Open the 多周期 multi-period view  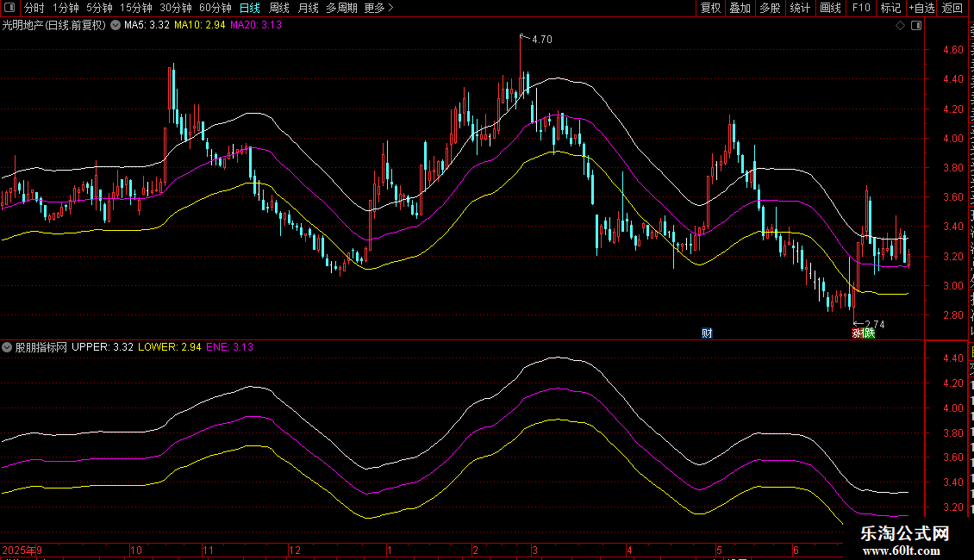[x=341, y=8]
